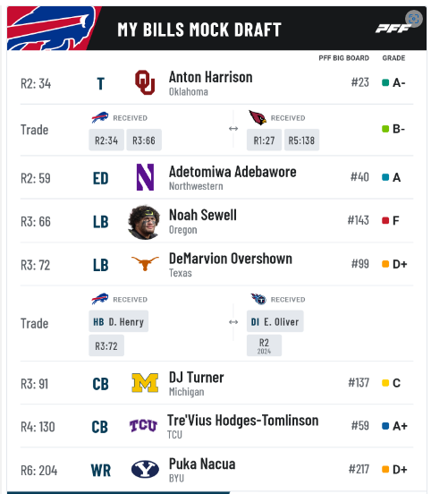Viewport: 448px width, 494px height.
Task: Click the PFF logo in header
Action: coord(393,29)
